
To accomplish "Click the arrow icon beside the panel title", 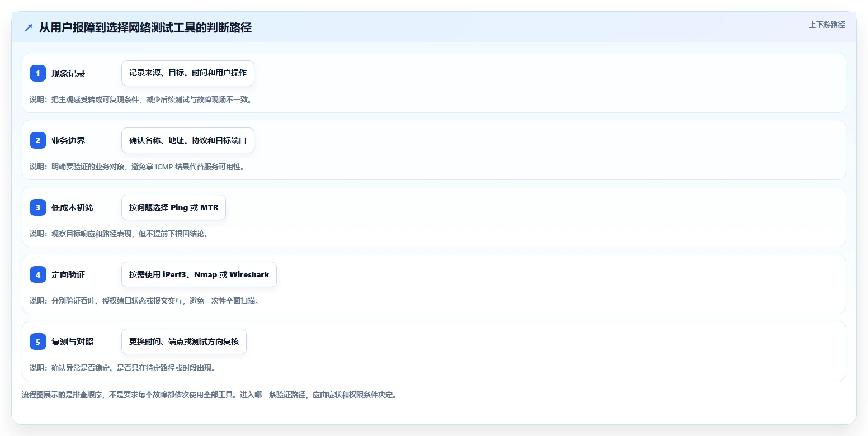I will click(x=29, y=28).
